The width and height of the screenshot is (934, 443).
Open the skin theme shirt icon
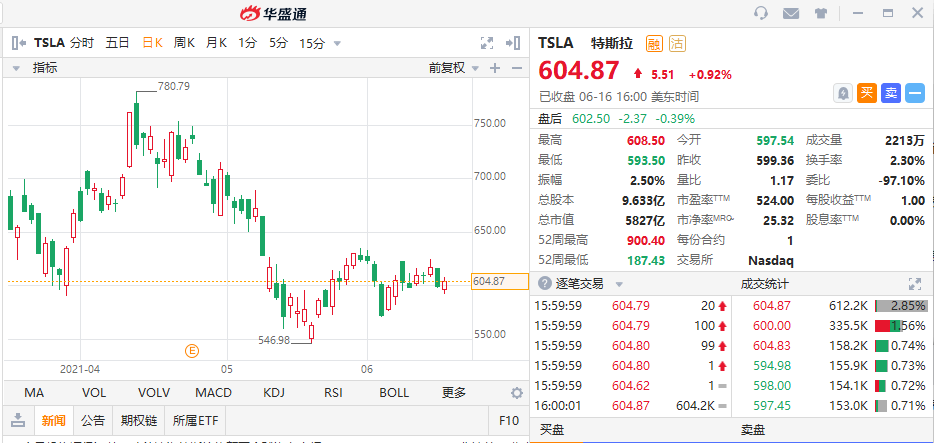click(x=821, y=13)
